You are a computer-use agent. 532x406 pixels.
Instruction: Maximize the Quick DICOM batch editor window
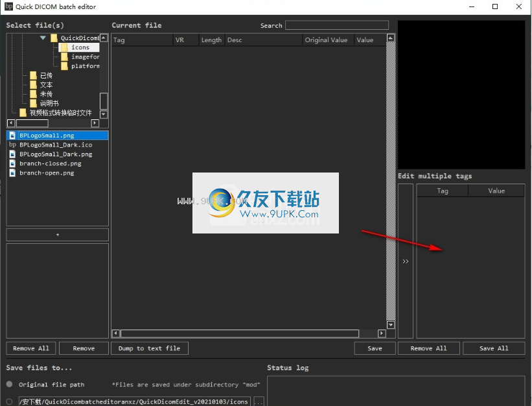coord(495,6)
